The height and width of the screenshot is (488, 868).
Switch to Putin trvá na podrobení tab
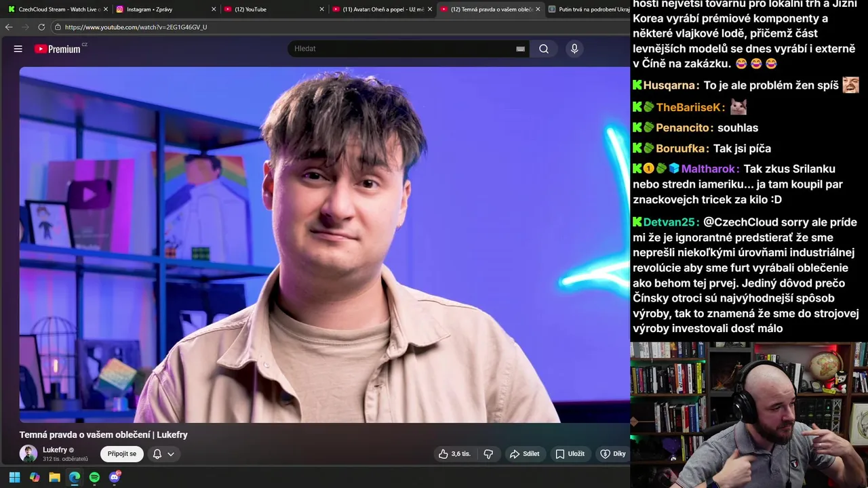587,9
